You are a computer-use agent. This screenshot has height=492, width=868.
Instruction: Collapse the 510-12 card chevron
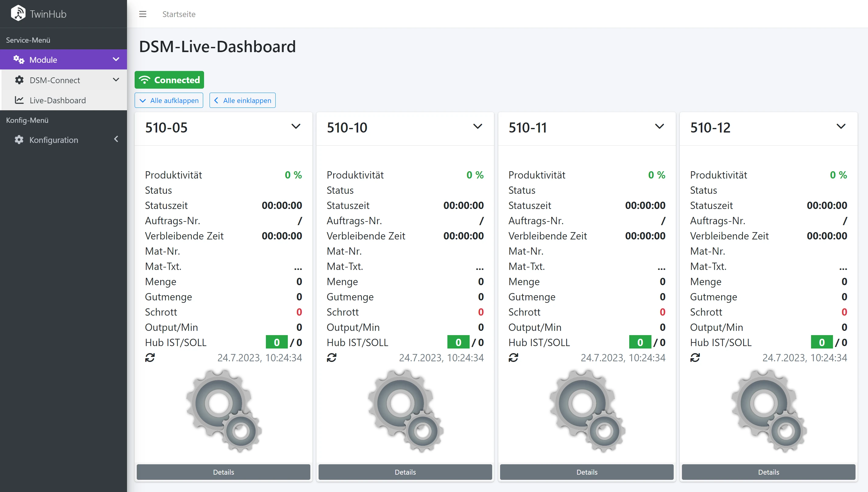point(841,127)
